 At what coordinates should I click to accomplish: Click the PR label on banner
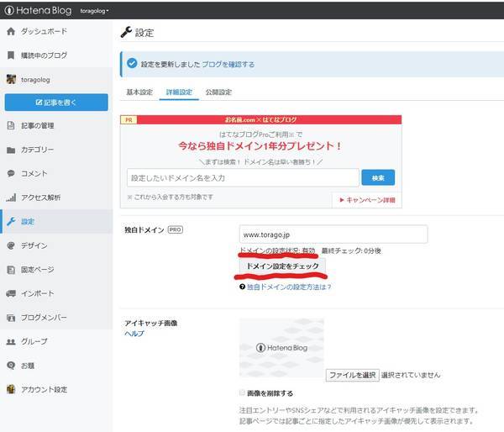pyautogui.click(x=129, y=119)
